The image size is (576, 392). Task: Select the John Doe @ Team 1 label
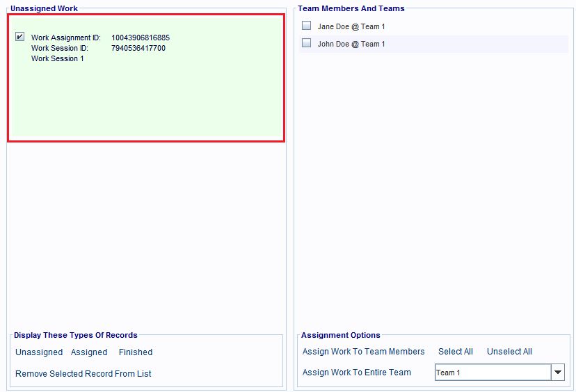[x=351, y=44]
